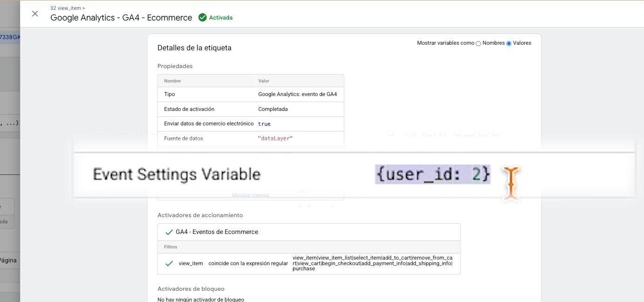Click No hay ningún activador de bloqueo text
The image size is (644, 302).
[x=201, y=299]
